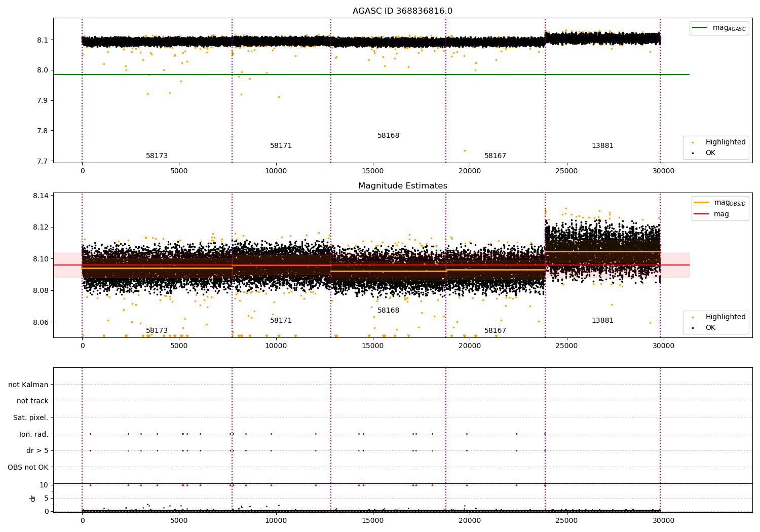Viewport: 760px width, 532px height.
Task: Click y-axis tick 8.08 in middle plot
Action: (x=41, y=291)
